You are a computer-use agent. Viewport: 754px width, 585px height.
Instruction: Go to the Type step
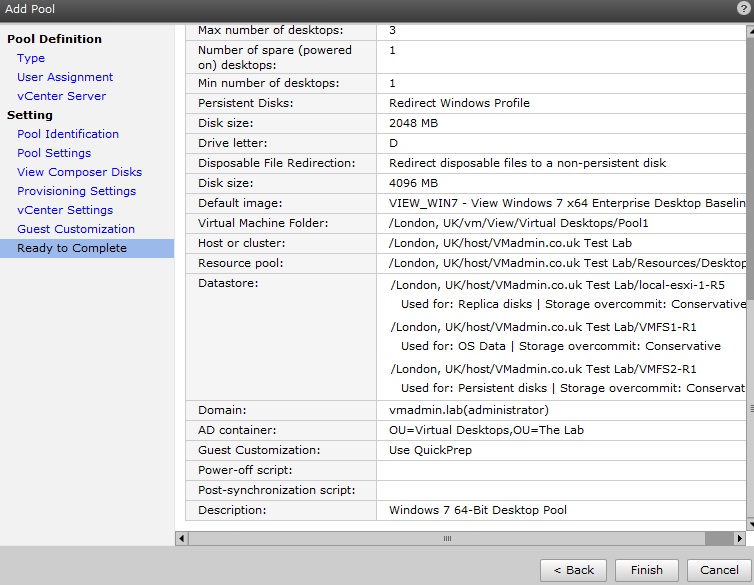point(31,58)
